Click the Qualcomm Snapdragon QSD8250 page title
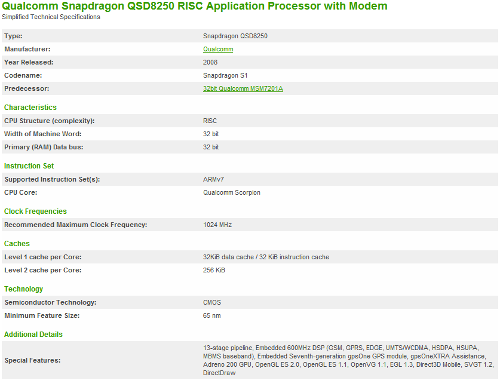Image resolution: width=500 pixels, height=379 pixels. [x=195, y=6]
